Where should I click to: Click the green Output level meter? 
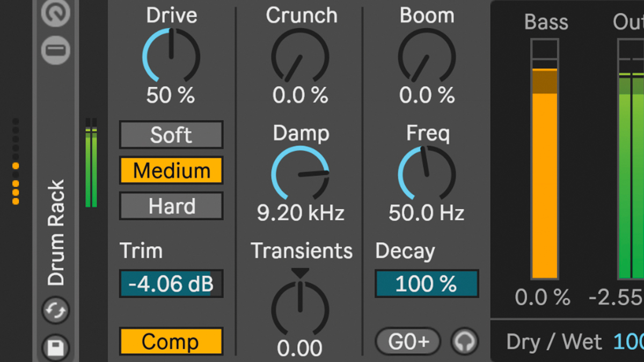click(x=631, y=159)
